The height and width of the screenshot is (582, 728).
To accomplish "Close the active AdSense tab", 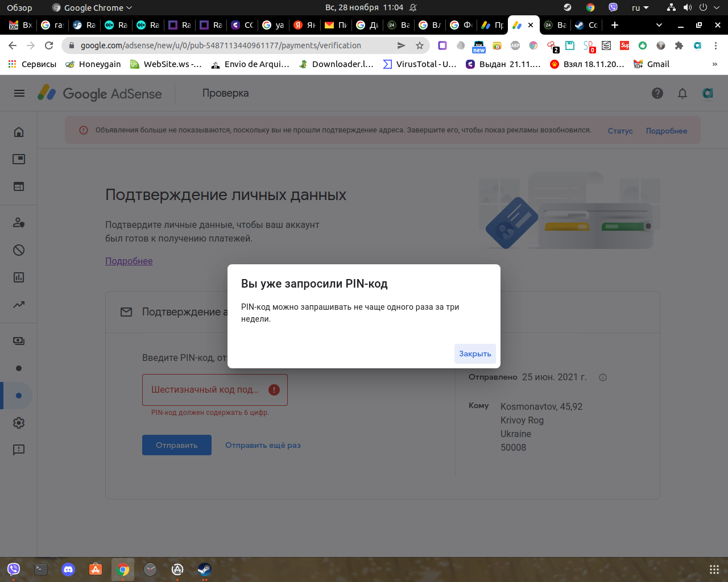I will [x=531, y=25].
